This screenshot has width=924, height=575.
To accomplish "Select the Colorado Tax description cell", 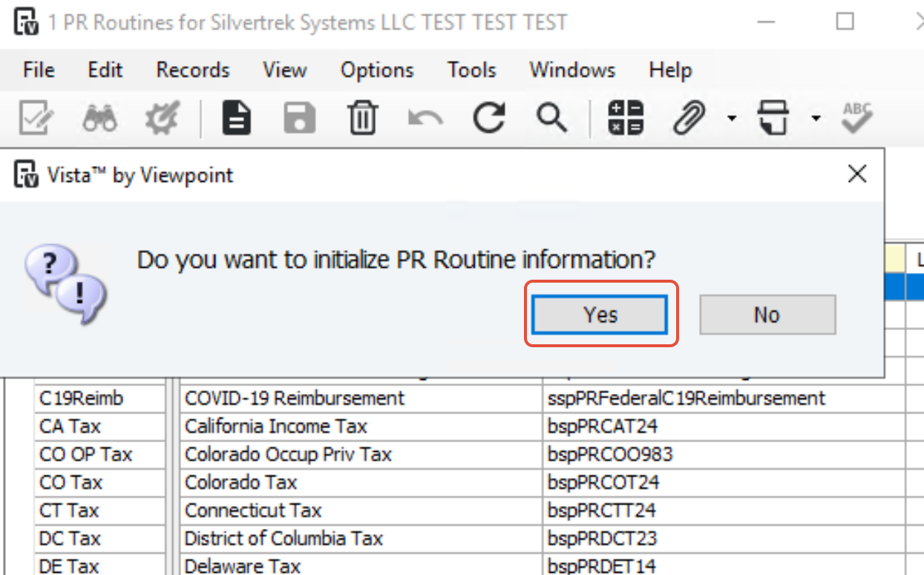I will pos(361,483).
